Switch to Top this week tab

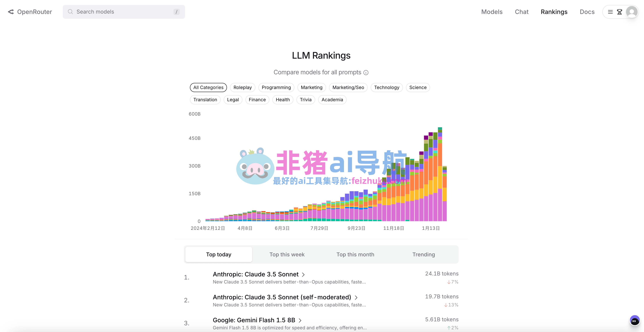click(287, 254)
